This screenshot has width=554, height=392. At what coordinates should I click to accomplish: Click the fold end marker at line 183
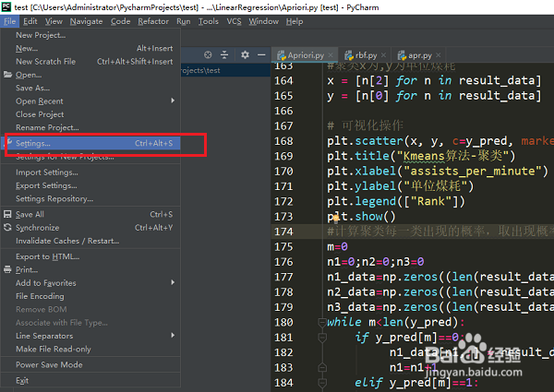[322, 367]
